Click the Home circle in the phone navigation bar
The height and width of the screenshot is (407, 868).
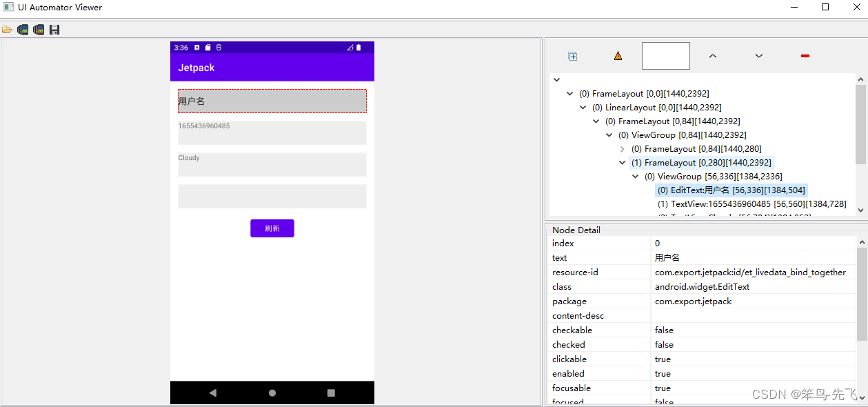272,393
